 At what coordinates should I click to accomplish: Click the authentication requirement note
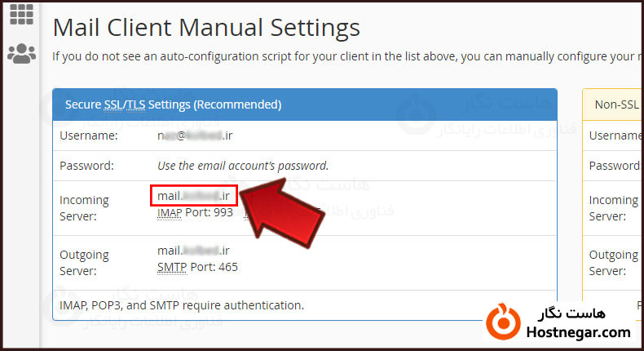(182, 305)
